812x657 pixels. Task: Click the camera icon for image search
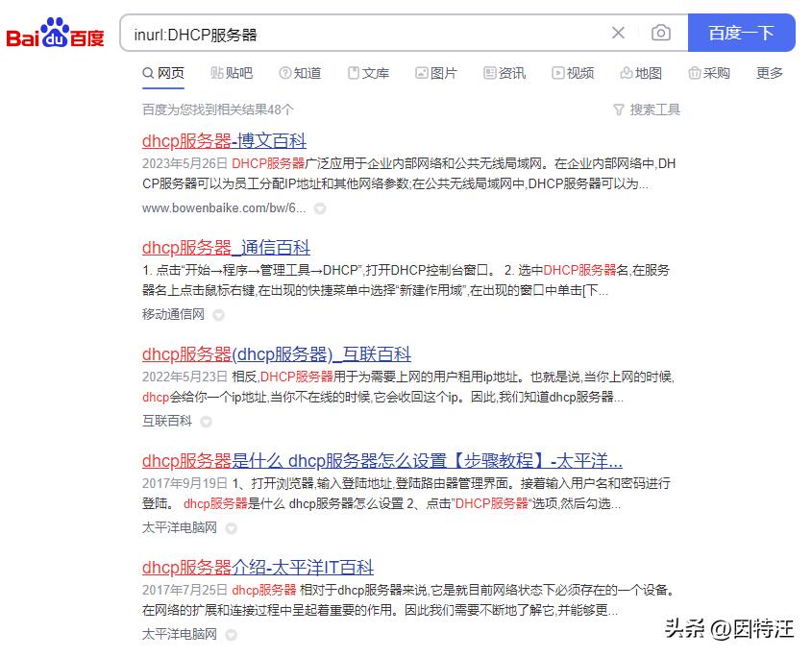pos(660,32)
